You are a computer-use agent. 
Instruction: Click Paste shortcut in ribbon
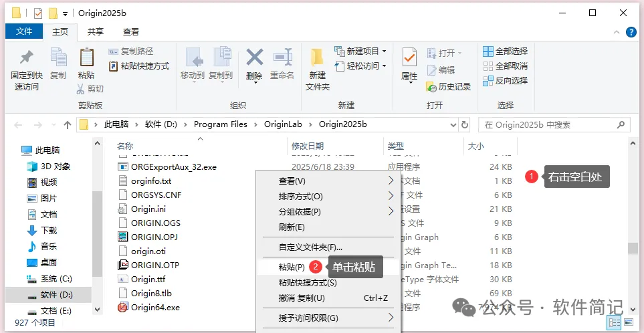[139, 66]
